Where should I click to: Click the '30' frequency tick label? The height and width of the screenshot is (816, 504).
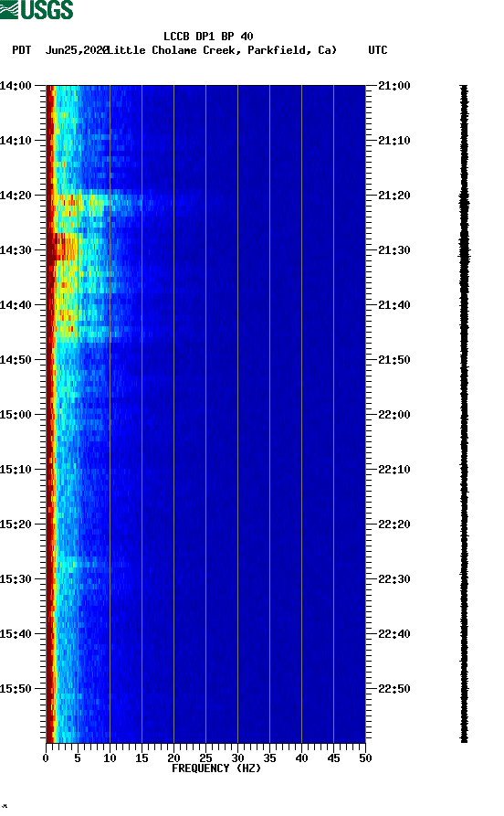[237, 758]
